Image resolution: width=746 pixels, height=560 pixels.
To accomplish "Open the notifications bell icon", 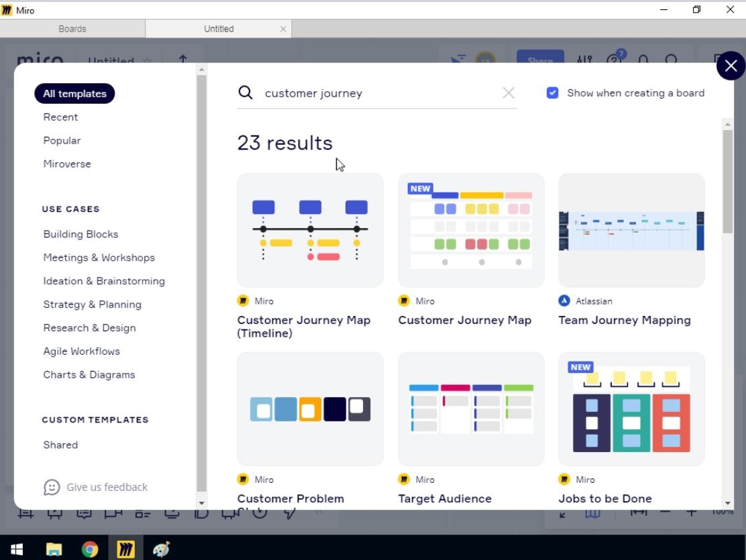I will pyautogui.click(x=643, y=58).
